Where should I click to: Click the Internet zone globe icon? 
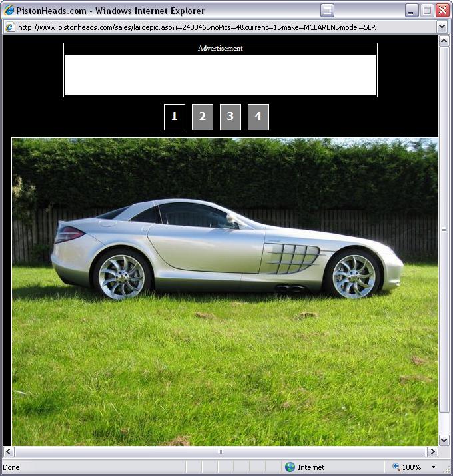(x=290, y=467)
